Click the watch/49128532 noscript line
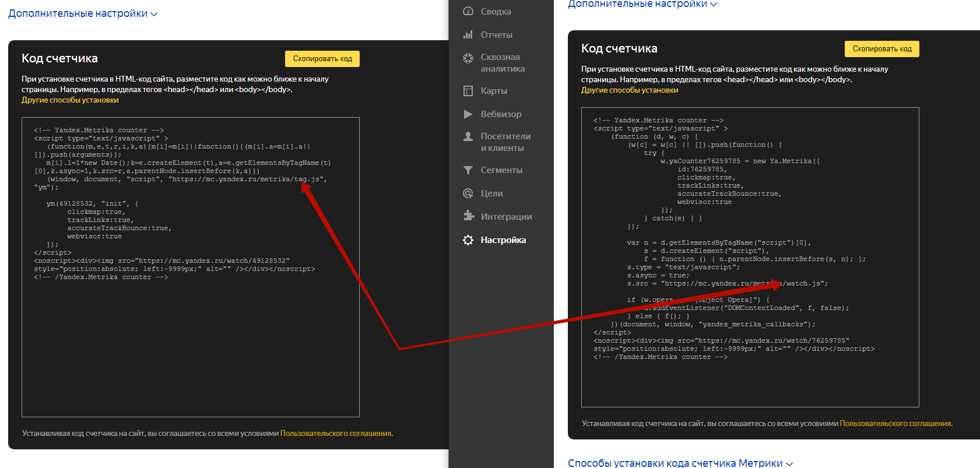 tap(161, 261)
